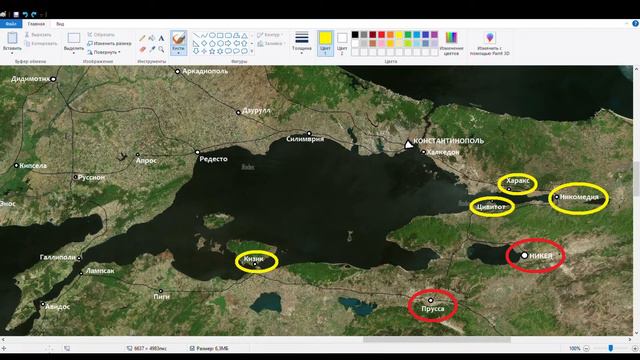Screen dimensions: 640x360
Task: Select the Right triangle shape
Action: 196,43
